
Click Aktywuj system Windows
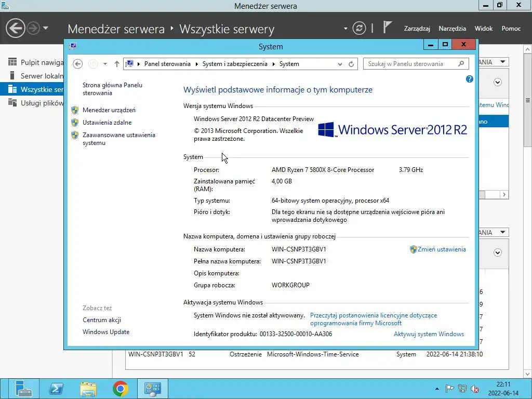click(x=429, y=334)
